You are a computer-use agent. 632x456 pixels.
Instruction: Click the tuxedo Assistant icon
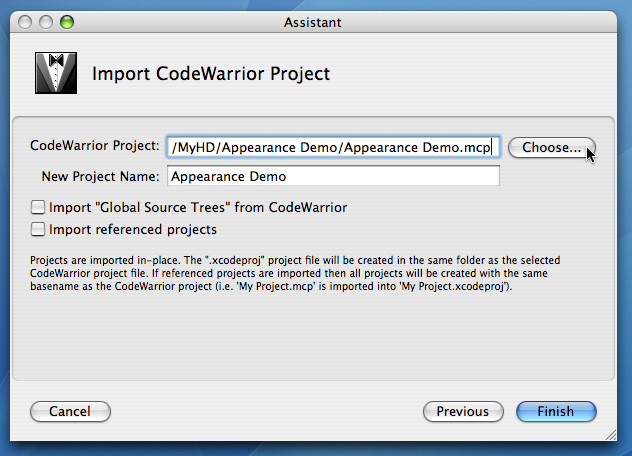pos(55,73)
